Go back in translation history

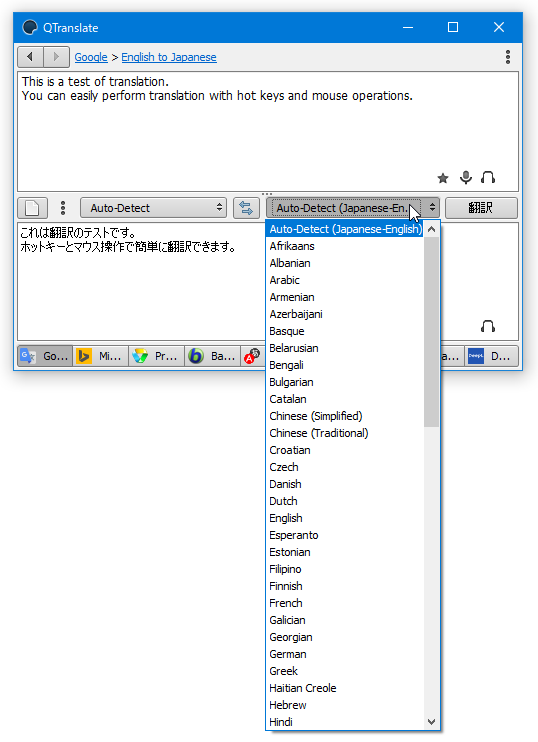(x=30, y=57)
